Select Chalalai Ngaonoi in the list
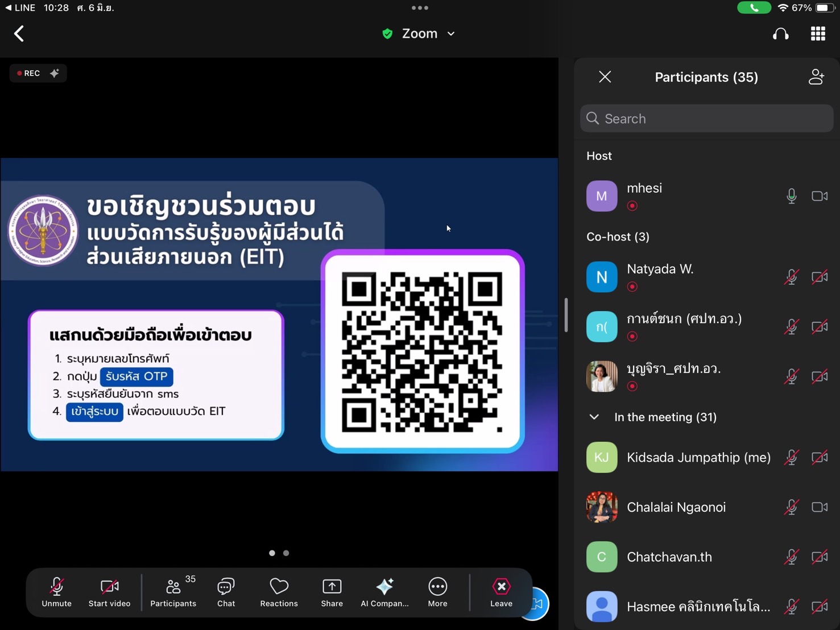Viewport: 840px width, 630px height. tap(706, 507)
